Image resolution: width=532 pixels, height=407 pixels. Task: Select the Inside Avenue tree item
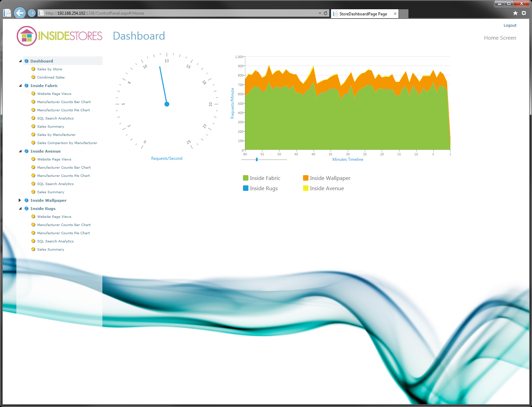click(x=45, y=151)
